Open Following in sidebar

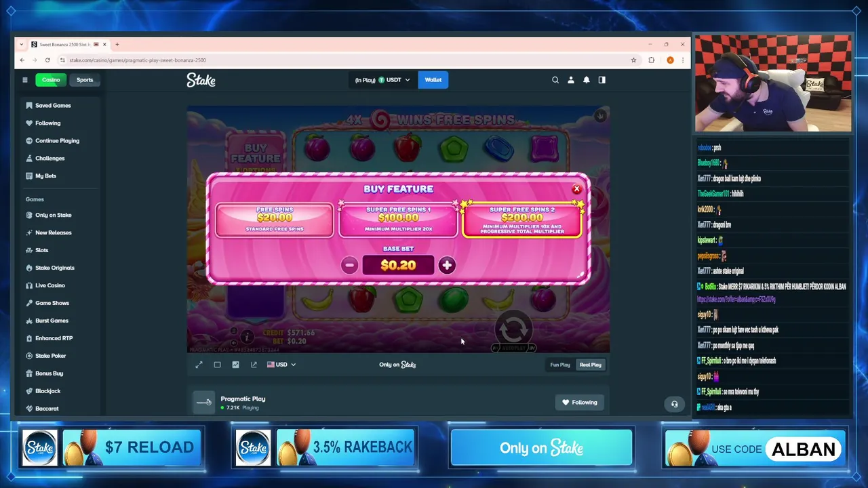point(47,123)
